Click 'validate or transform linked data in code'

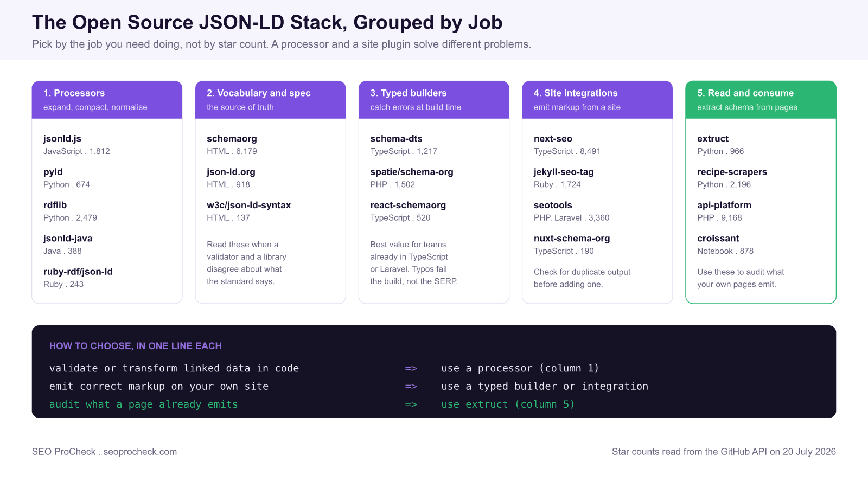point(174,368)
